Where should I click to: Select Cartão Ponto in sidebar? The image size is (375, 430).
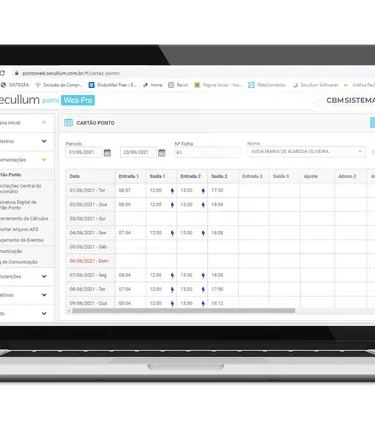click(x=11, y=175)
